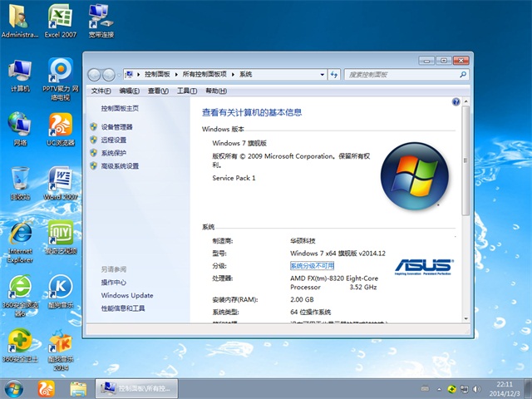Launch UC浏览器 from the desktop
Image resolution: width=532 pixels, height=399 pixels.
click(x=59, y=127)
